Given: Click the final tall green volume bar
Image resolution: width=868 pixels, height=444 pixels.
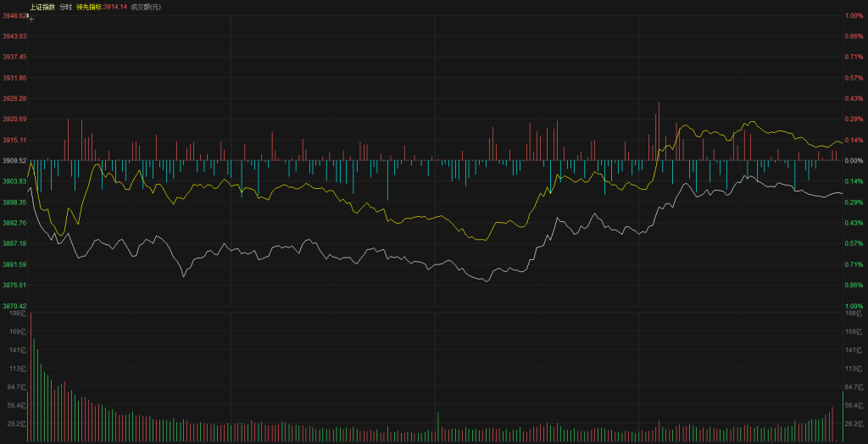Looking at the screenshot, I should click(843, 416).
